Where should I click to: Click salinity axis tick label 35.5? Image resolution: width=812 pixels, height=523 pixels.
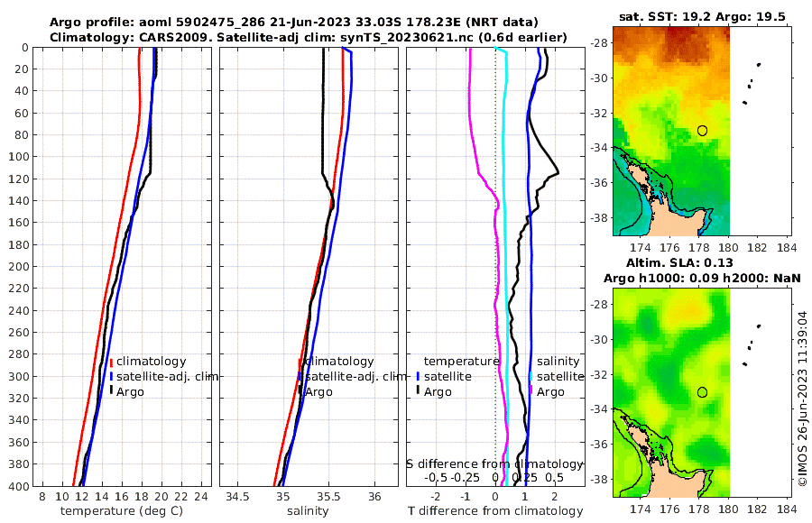(x=328, y=497)
